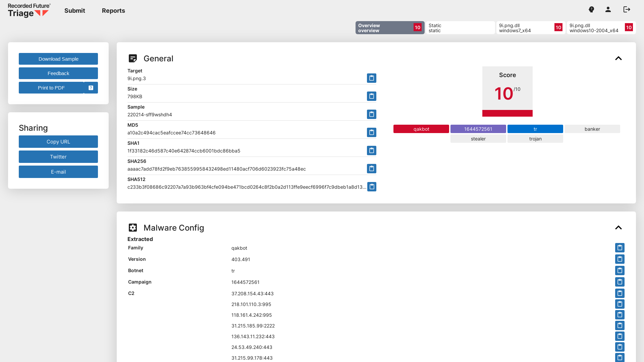Share via E-mail button
The image size is (644, 362).
(58, 172)
